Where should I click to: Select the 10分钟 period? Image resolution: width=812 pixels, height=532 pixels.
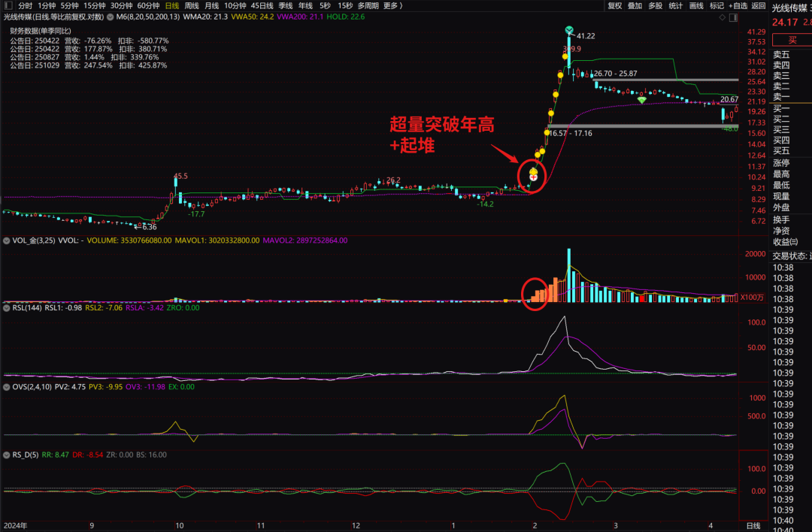coord(235,6)
